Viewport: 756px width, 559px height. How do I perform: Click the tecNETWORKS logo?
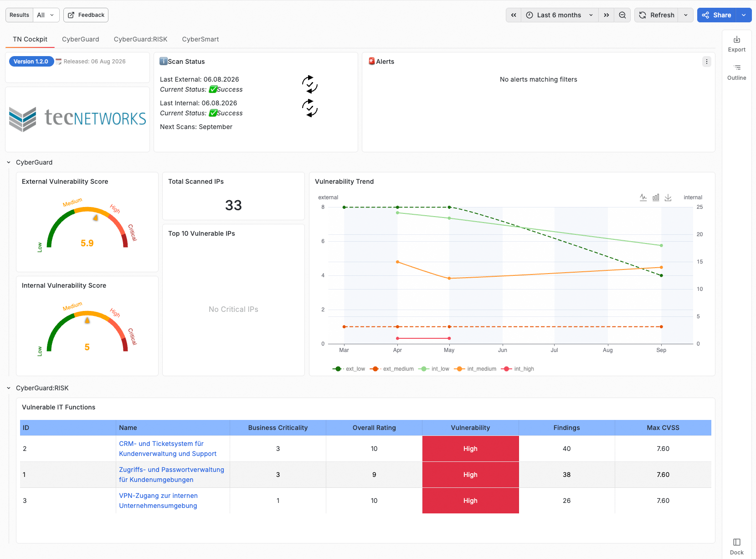click(77, 119)
